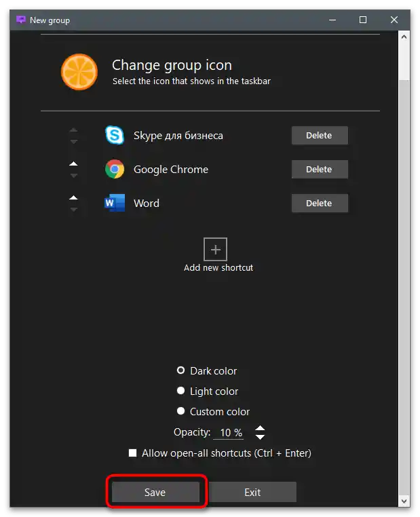
Task: Click the scrollbar down arrow
Action: click(404, 501)
